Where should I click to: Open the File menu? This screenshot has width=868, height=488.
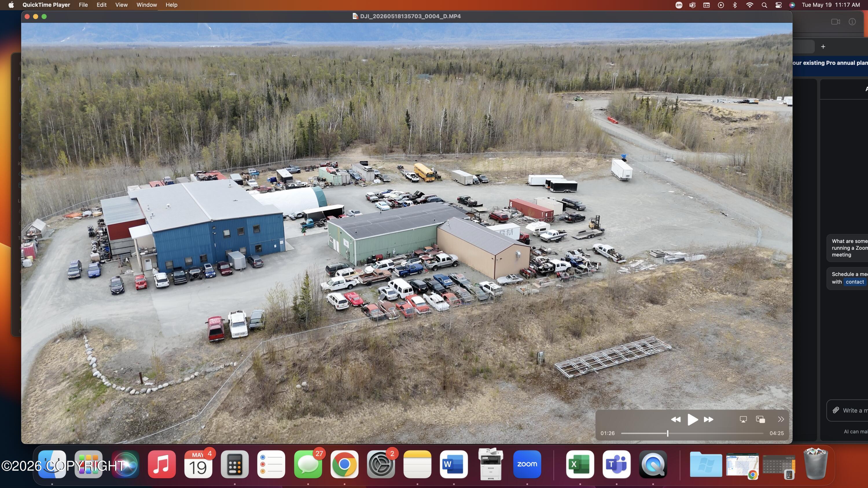[x=83, y=5]
